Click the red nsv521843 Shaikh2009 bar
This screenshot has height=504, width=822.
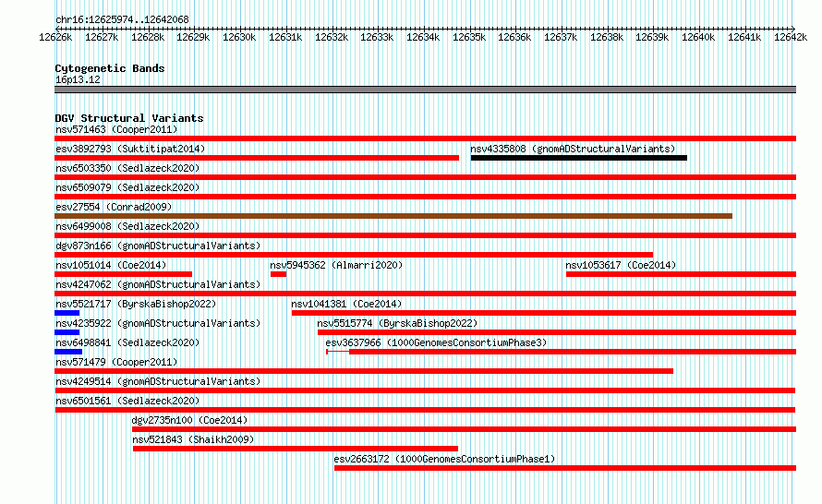(296, 449)
